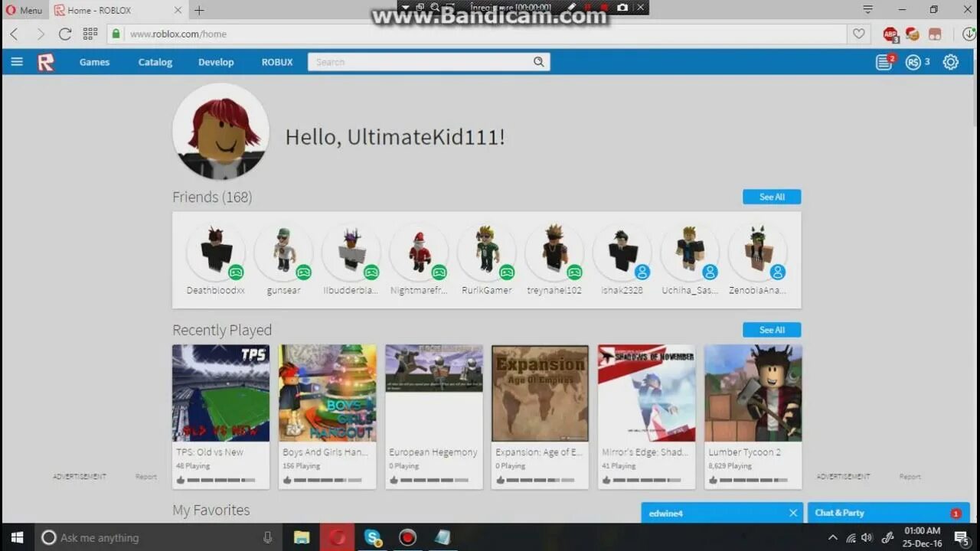Click online status icon on ishak2328
The image size is (980, 551).
click(x=642, y=272)
